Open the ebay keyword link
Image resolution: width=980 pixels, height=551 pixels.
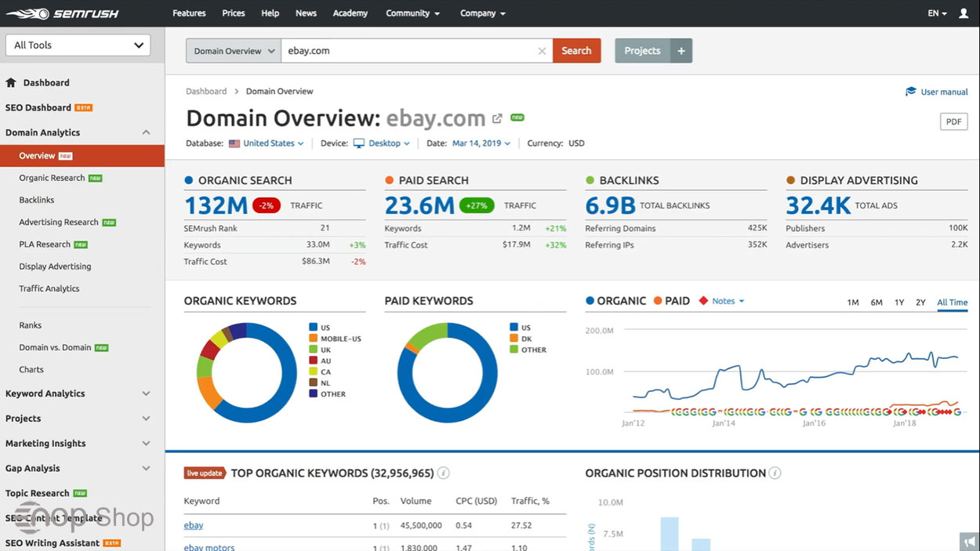(x=193, y=525)
